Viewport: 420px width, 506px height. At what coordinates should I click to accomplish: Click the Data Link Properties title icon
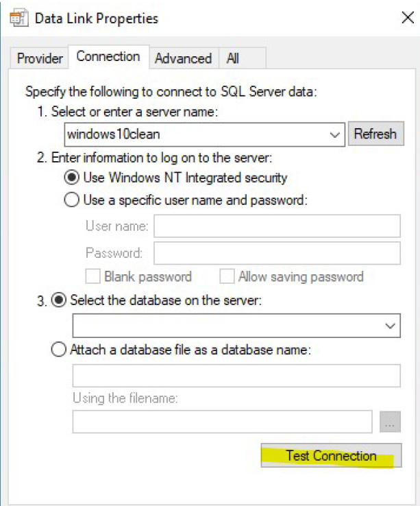pyautogui.click(x=18, y=19)
